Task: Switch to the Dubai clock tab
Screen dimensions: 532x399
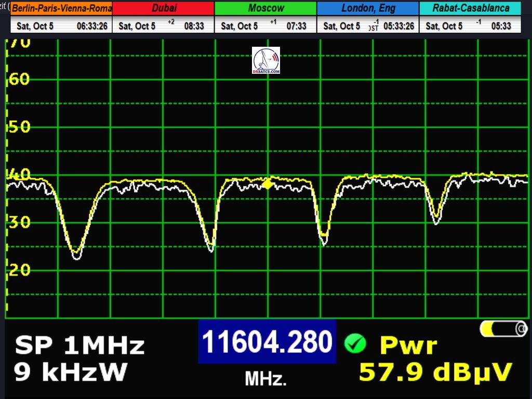Action: point(163,8)
